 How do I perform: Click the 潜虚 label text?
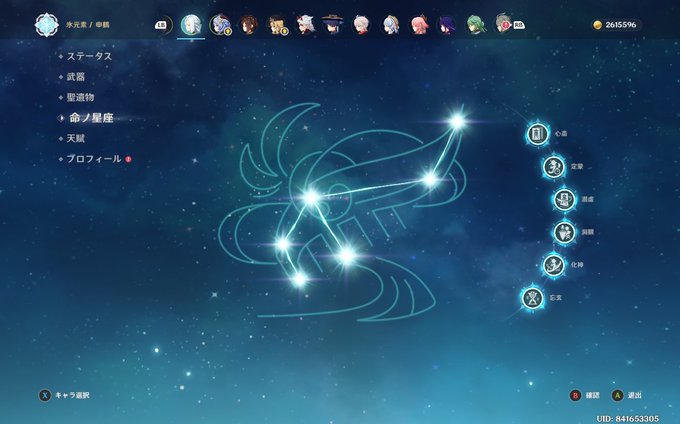[588, 199]
